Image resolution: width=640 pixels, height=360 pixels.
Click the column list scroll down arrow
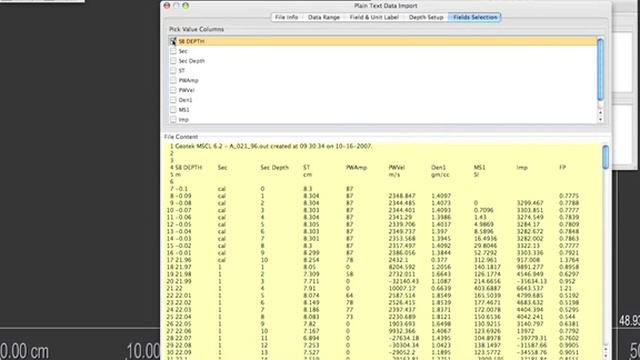600,119
